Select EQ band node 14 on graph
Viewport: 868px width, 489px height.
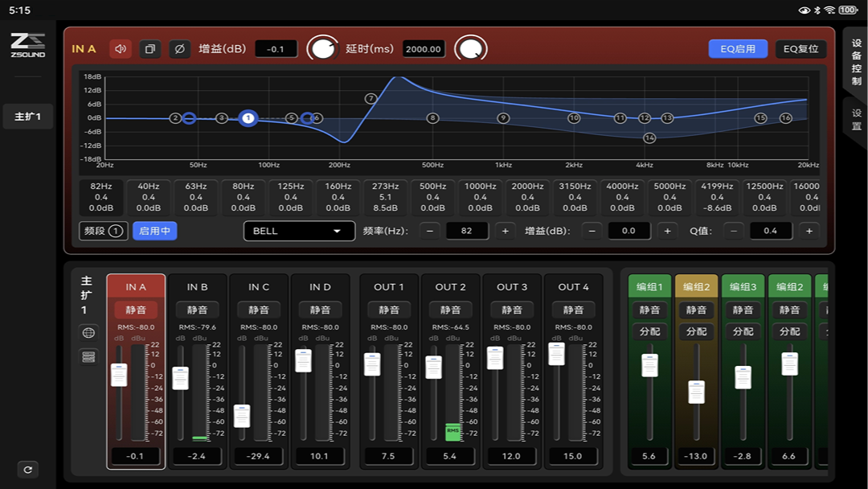[649, 138]
